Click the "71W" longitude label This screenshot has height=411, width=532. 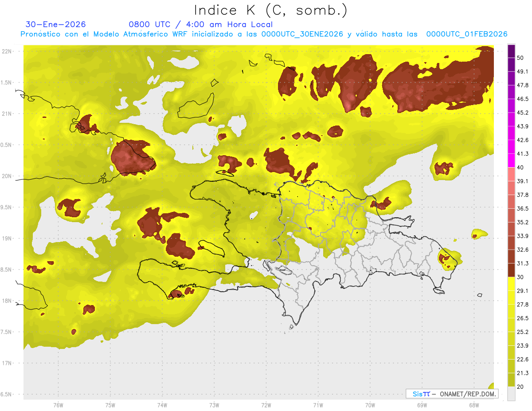(x=318, y=405)
